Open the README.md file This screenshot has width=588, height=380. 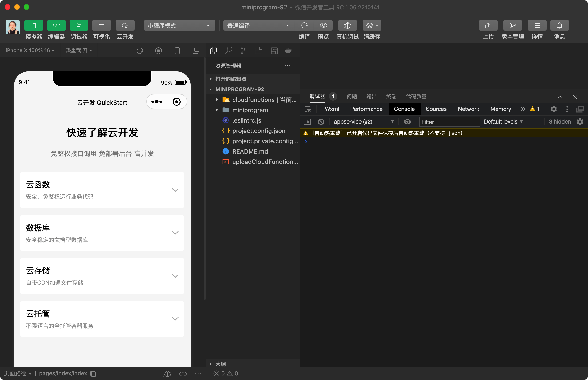point(250,151)
